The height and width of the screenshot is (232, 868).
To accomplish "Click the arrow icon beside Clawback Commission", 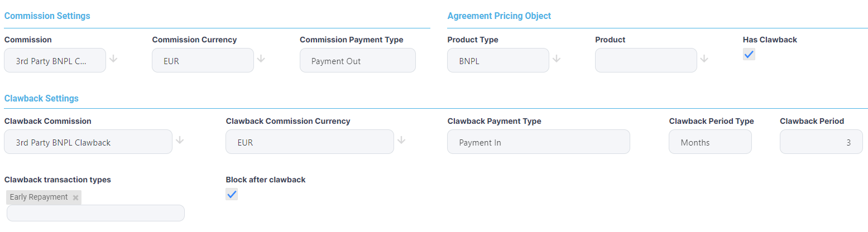I will pyautogui.click(x=180, y=141).
